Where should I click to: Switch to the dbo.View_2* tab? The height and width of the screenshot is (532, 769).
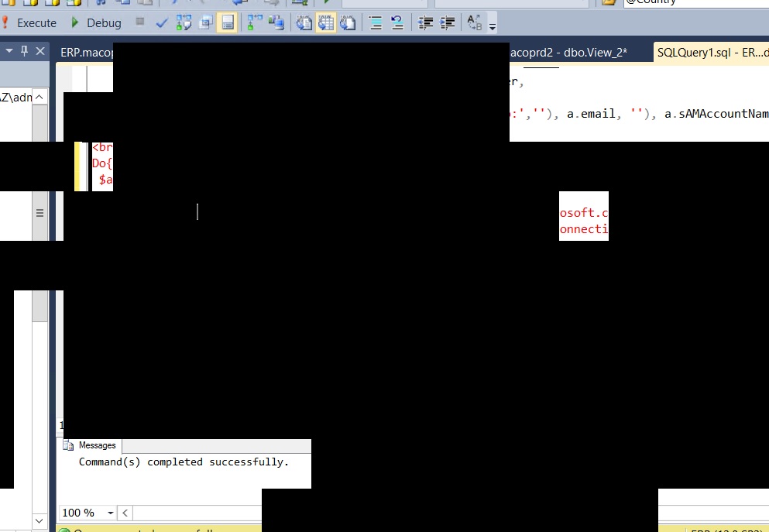[569, 53]
